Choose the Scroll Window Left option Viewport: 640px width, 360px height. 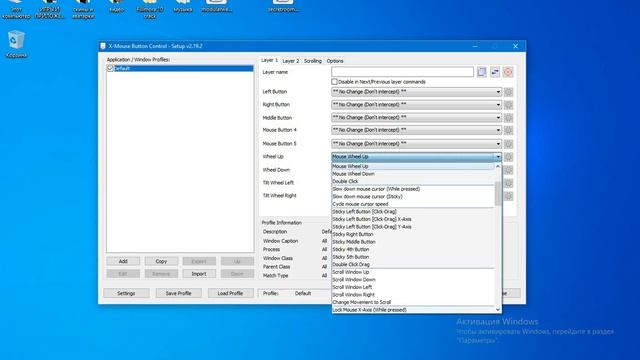[413, 287]
